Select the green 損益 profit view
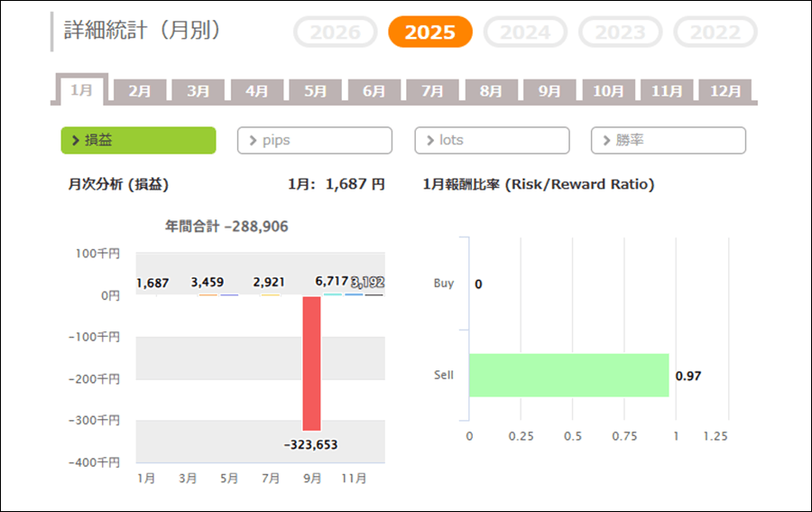 tap(138, 141)
